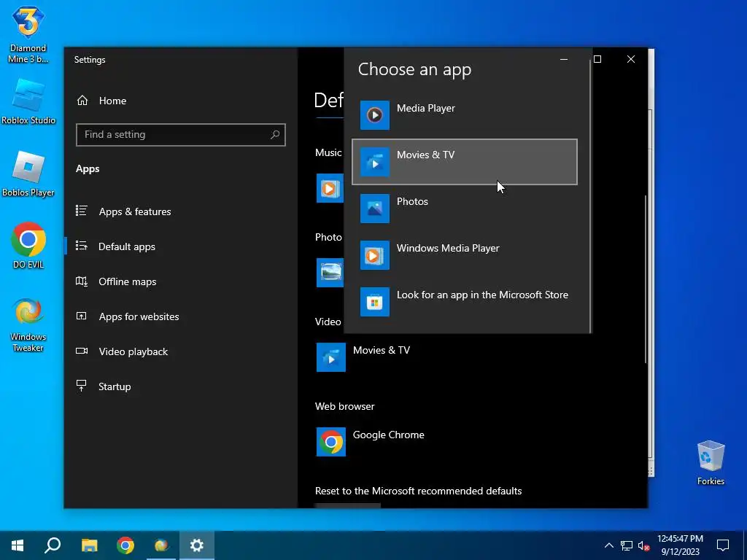Click the Default apps sidebar icon
Screen dimensions: 747x560
[x=82, y=246]
